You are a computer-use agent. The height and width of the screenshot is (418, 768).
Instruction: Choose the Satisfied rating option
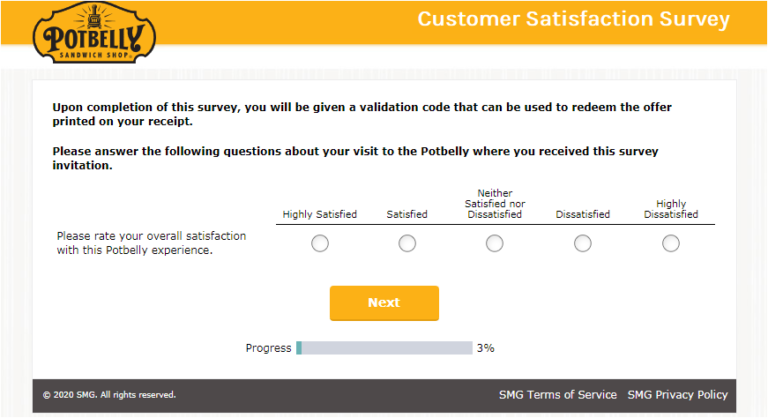pos(407,243)
